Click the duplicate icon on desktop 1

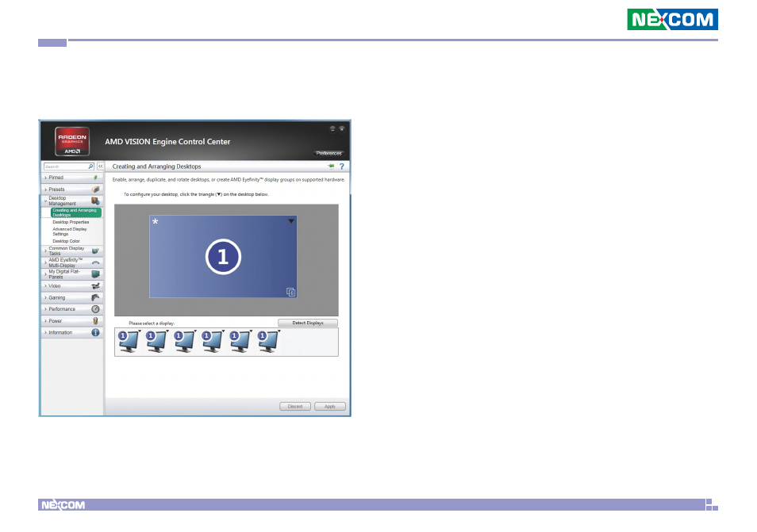(x=290, y=292)
